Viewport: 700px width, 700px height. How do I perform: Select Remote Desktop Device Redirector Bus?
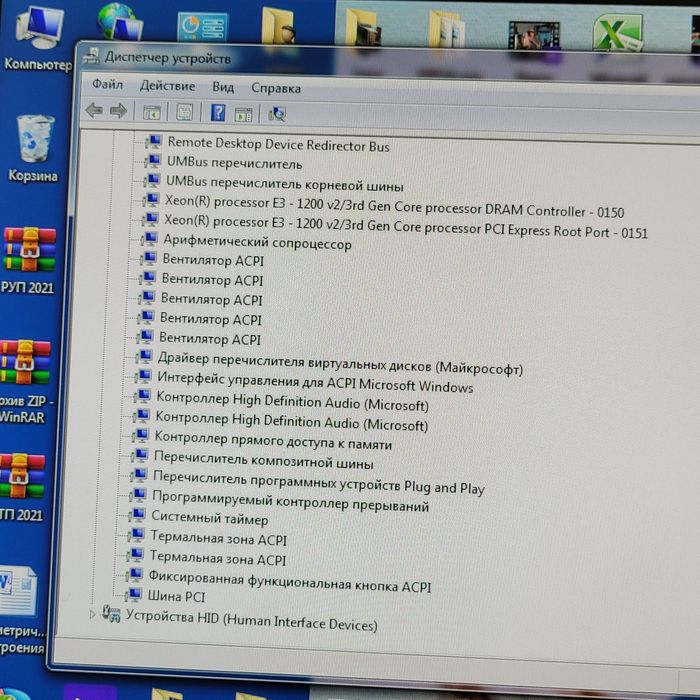click(279, 145)
